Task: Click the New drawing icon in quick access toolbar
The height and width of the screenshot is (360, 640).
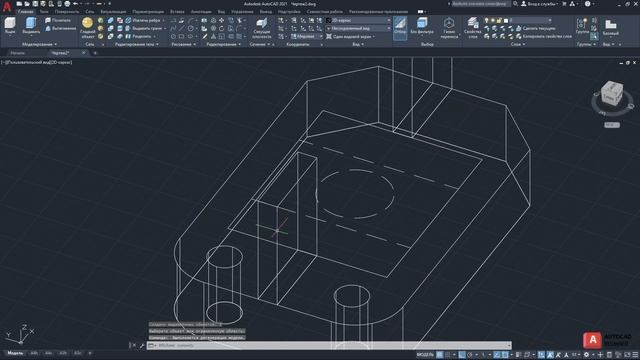Action: point(19,4)
